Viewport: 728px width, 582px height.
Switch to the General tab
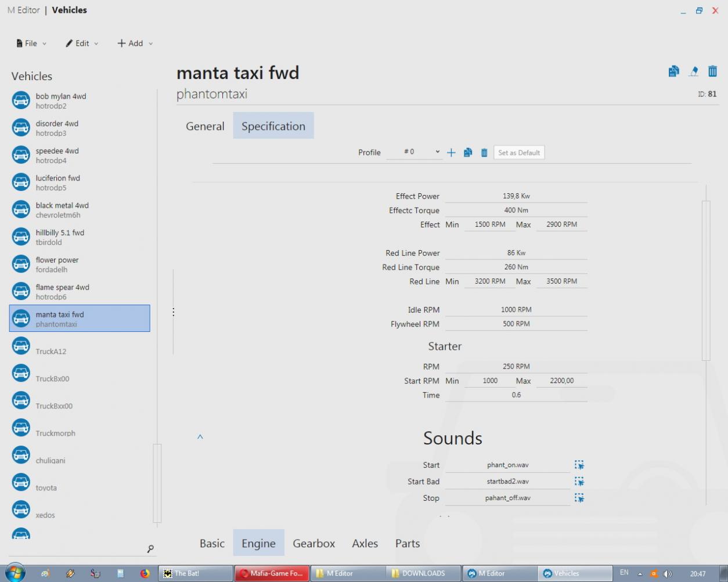[205, 126]
